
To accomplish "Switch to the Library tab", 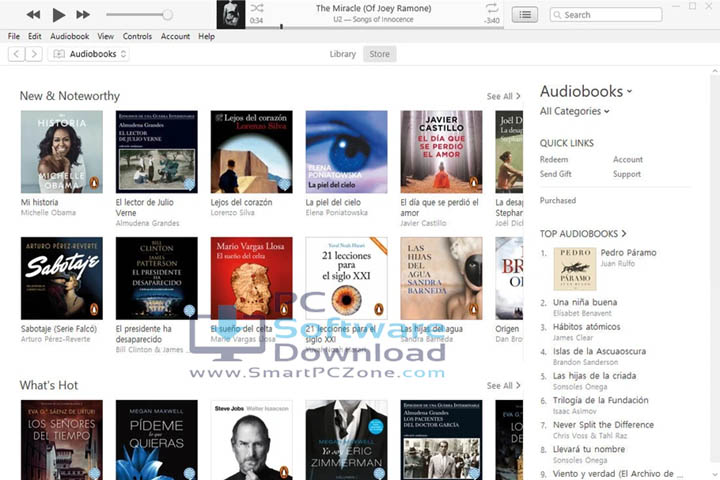I will click(343, 54).
